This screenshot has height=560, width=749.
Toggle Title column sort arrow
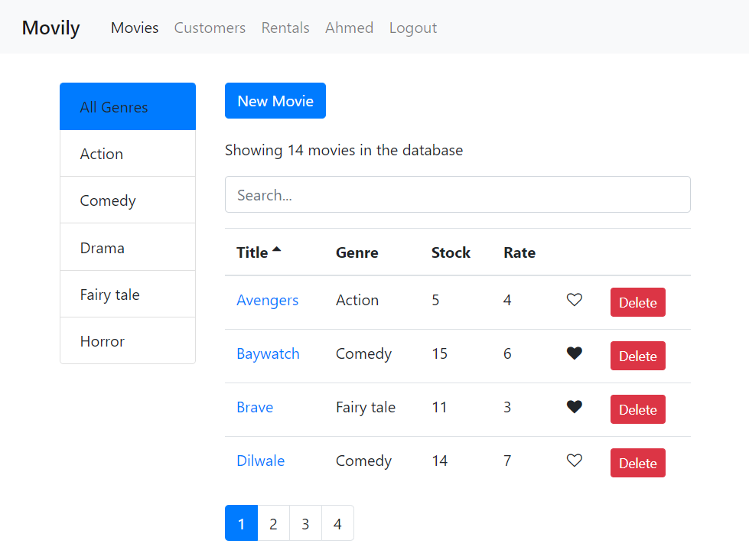[277, 249]
